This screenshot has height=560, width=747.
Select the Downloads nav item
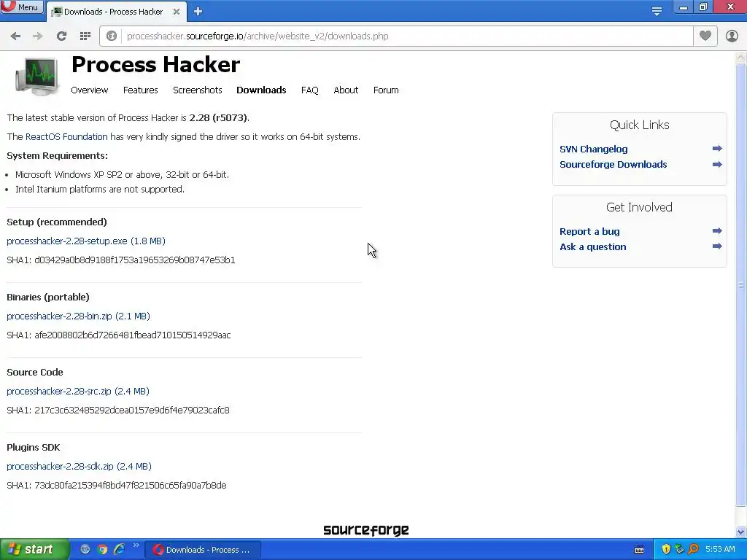(261, 90)
